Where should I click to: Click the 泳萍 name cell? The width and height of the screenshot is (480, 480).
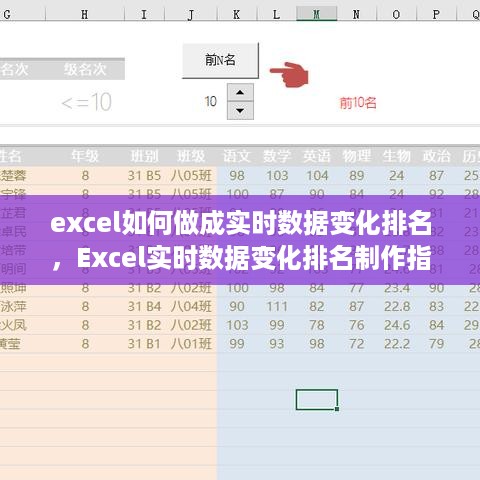pyautogui.click(x=13, y=306)
